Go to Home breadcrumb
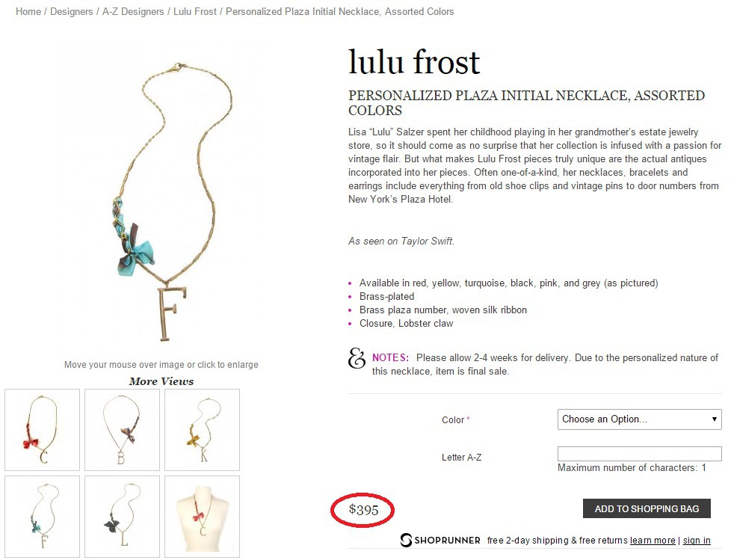 tap(28, 12)
